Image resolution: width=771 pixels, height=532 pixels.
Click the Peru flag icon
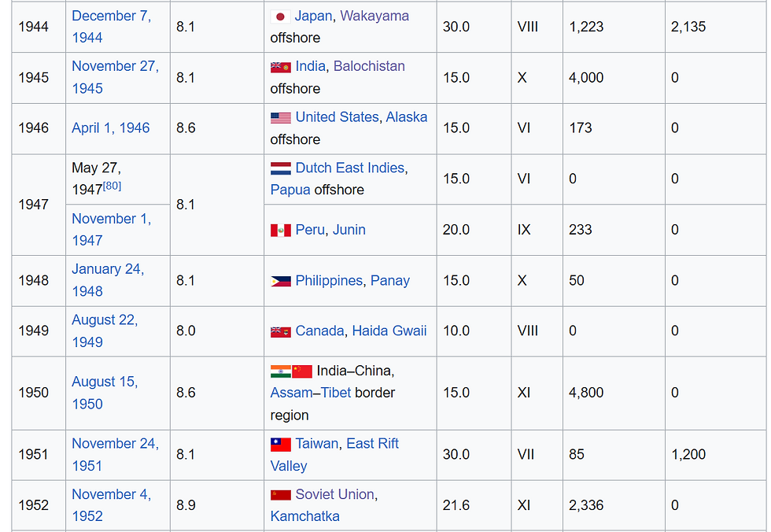(x=280, y=230)
